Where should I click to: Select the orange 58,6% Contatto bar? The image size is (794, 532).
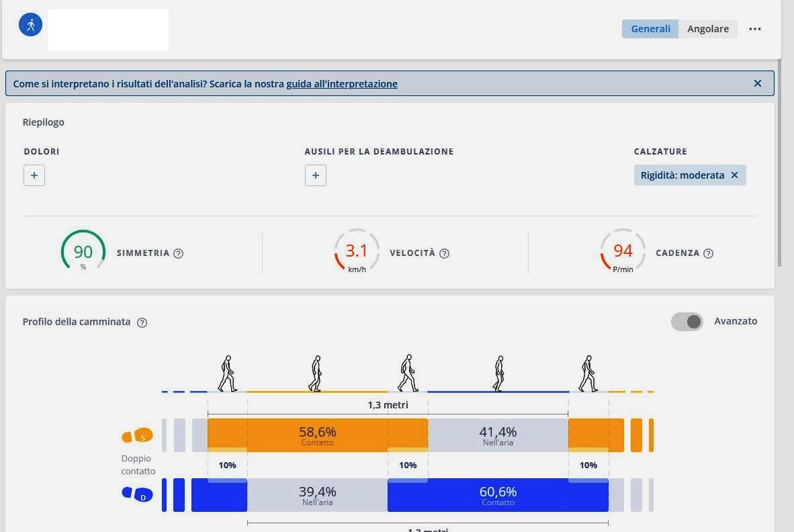pos(317,435)
